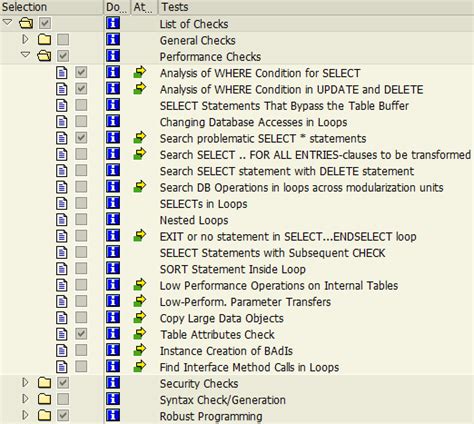
Task: Tick checkbox for SELECTs in Loops
Action: (81, 203)
